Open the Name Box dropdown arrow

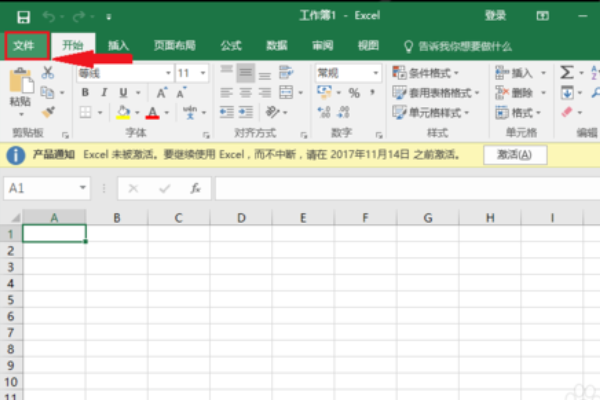click(83, 188)
